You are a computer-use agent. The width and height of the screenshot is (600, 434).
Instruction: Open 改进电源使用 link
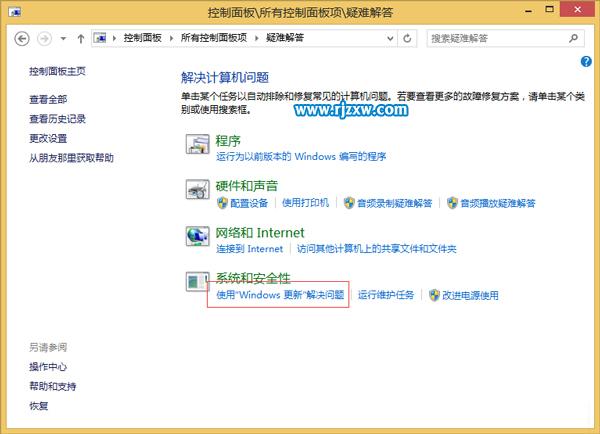pos(470,295)
